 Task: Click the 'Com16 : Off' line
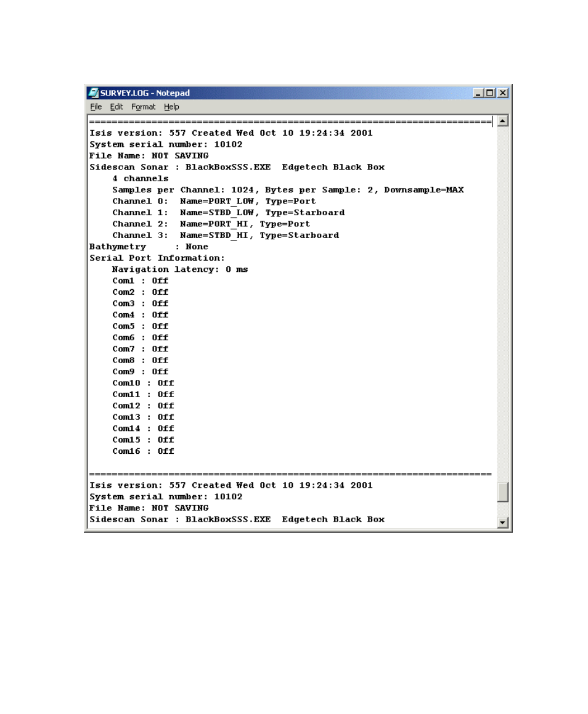point(143,451)
